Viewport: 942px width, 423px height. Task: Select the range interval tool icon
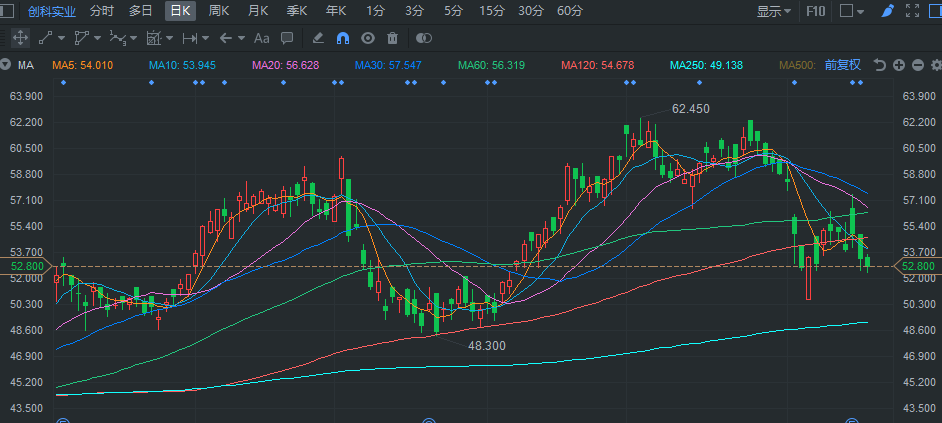pyautogui.click(x=190, y=38)
